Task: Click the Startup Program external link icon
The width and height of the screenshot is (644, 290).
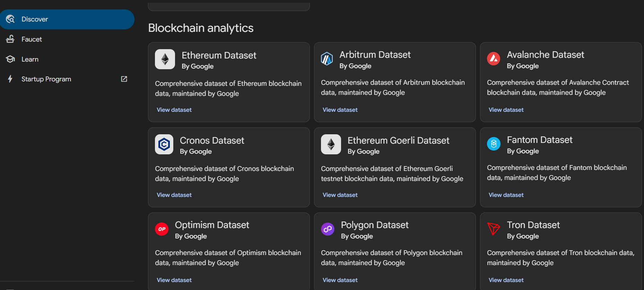Action: [x=124, y=79]
